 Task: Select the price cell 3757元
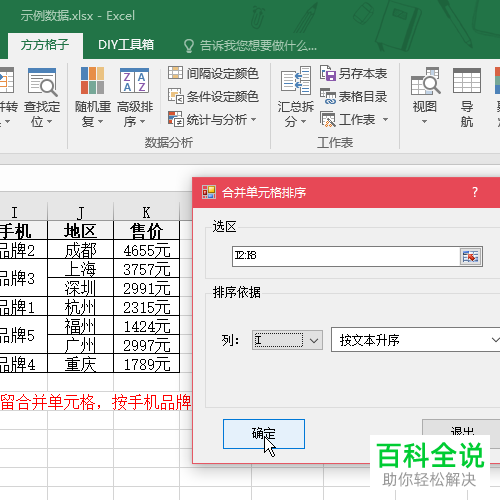147,269
